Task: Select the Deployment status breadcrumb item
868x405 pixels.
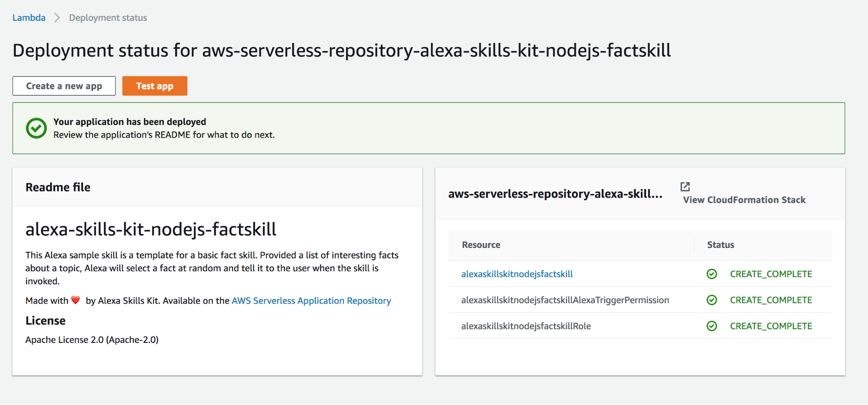Action: (108, 18)
